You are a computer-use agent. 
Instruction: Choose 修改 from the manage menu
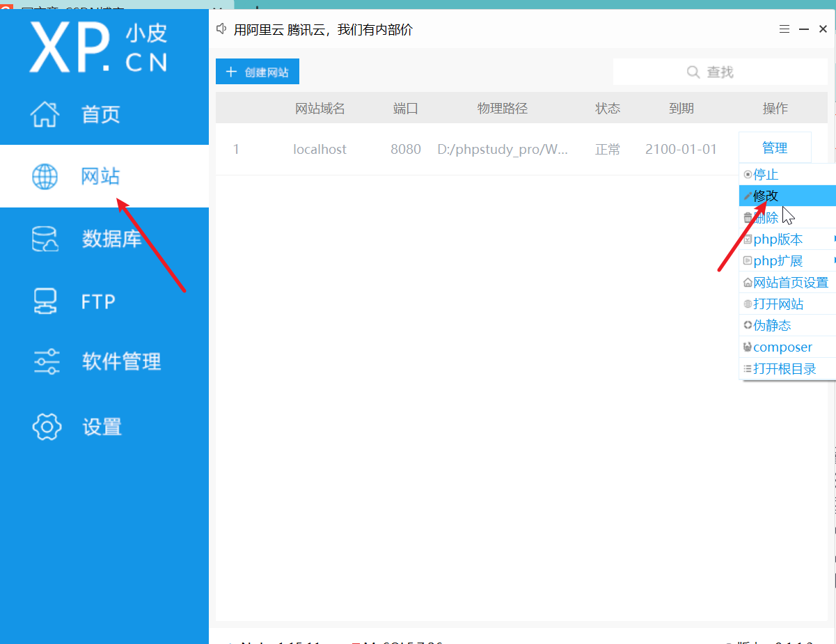point(787,196)
